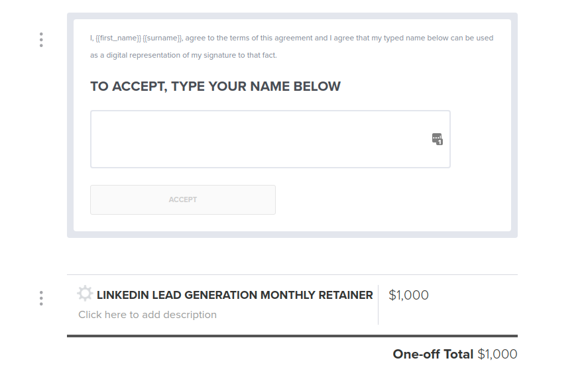Open the options menu beside the acceptance block
This screenshot has height=391, width=588.
coord(41,40)
